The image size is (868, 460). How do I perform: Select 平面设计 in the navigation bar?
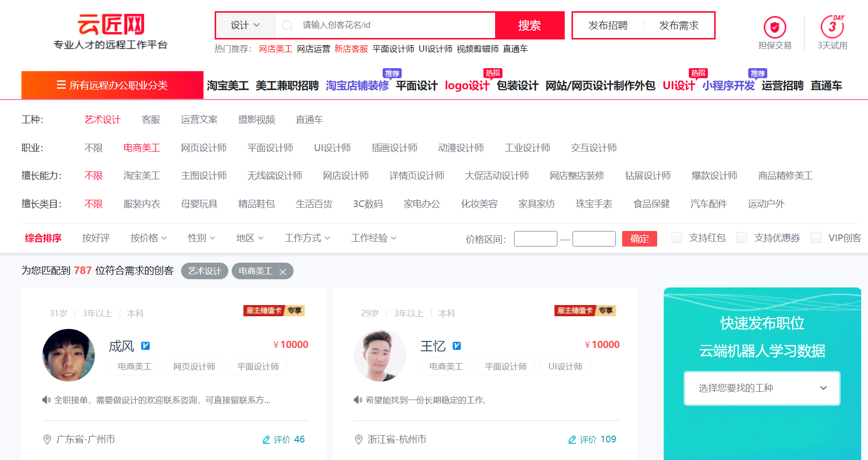[x=416, y=85]
